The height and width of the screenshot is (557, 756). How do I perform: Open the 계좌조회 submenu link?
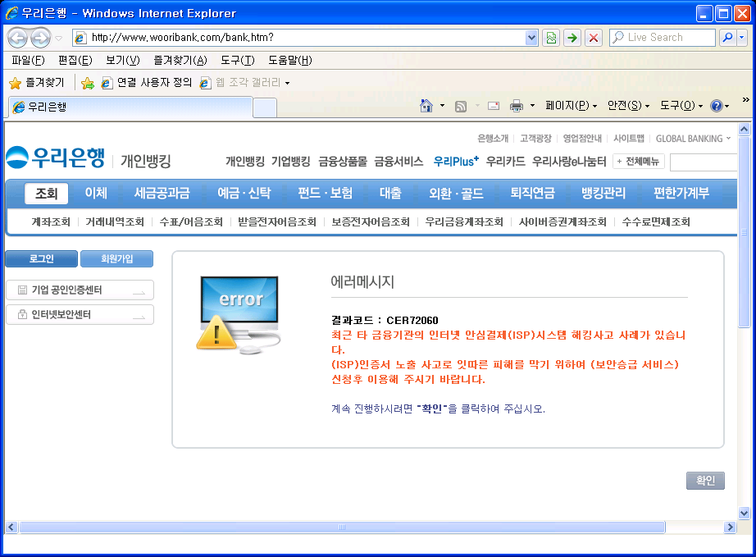(51, 221)
